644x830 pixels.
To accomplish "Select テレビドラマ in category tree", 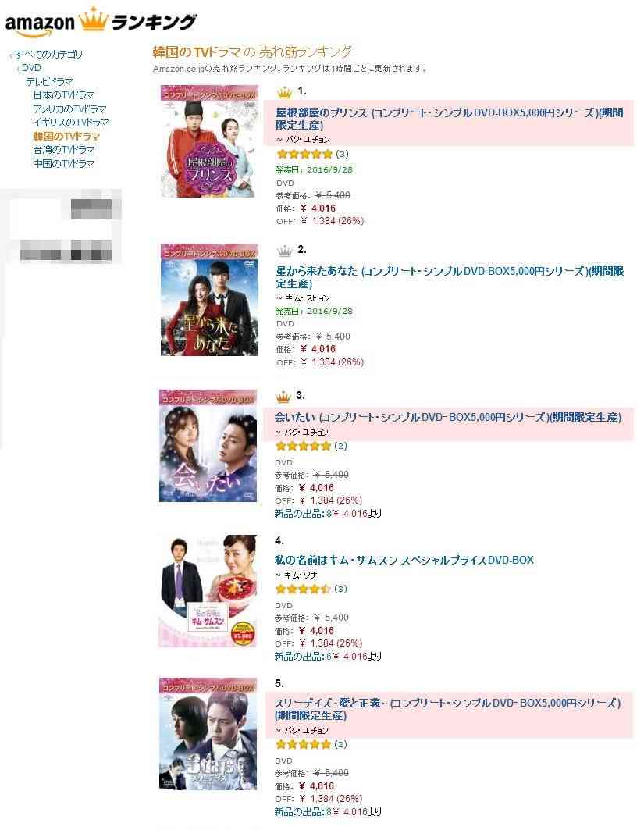I will pos(50,81).
